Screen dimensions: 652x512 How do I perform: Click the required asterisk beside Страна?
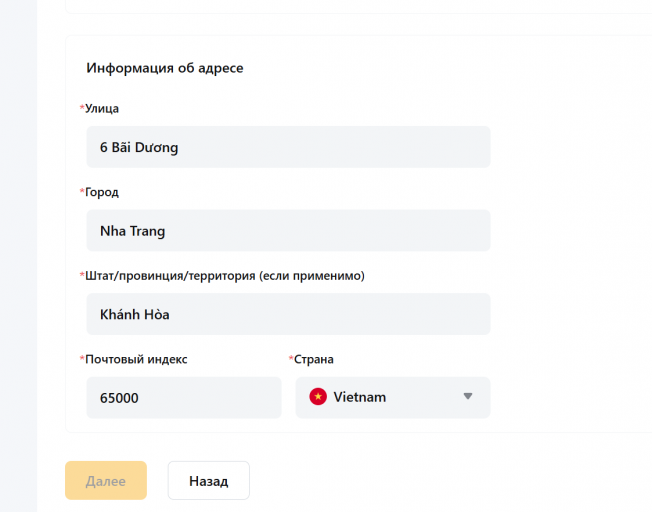pyautogui.click(x=291, y=359)
